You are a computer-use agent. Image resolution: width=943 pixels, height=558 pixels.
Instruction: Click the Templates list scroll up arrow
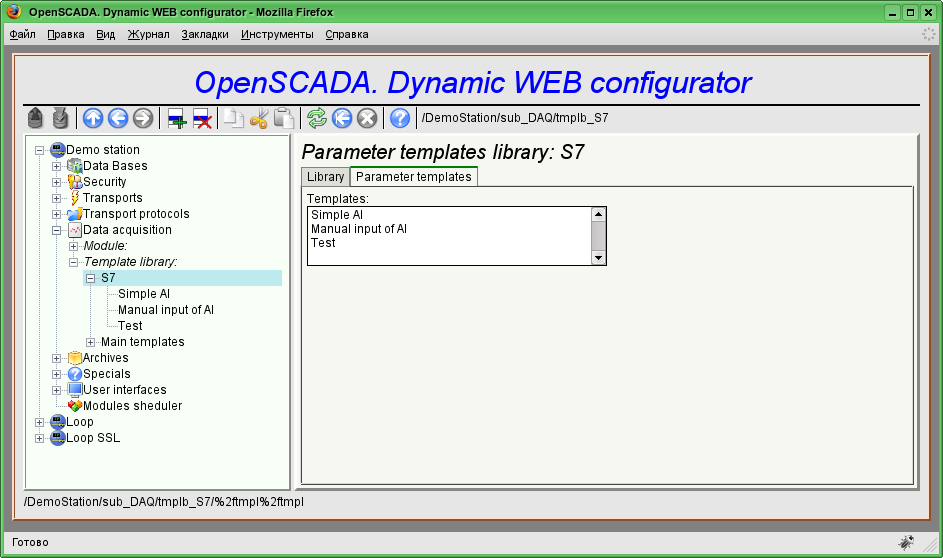coord(598,214)
